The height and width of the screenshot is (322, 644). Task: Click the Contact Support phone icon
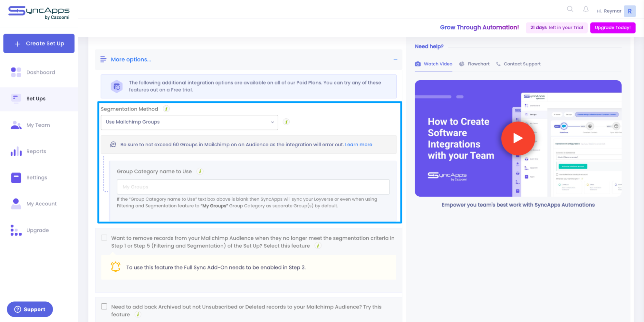498,64
